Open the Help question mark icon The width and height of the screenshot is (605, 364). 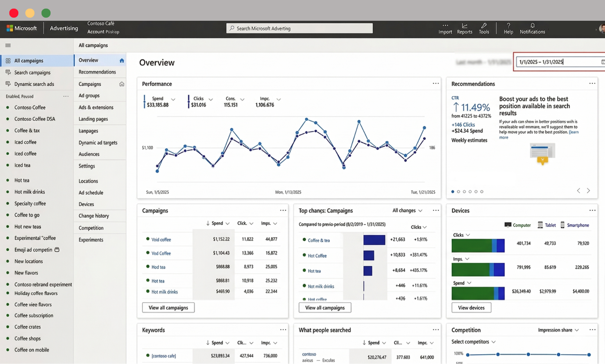coord(508,26)
